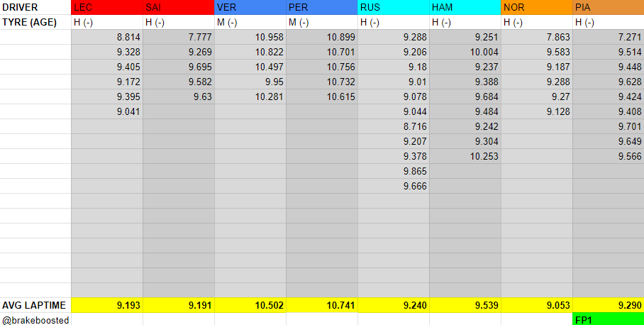Click the PIA driver header cell

pos(608,8)
